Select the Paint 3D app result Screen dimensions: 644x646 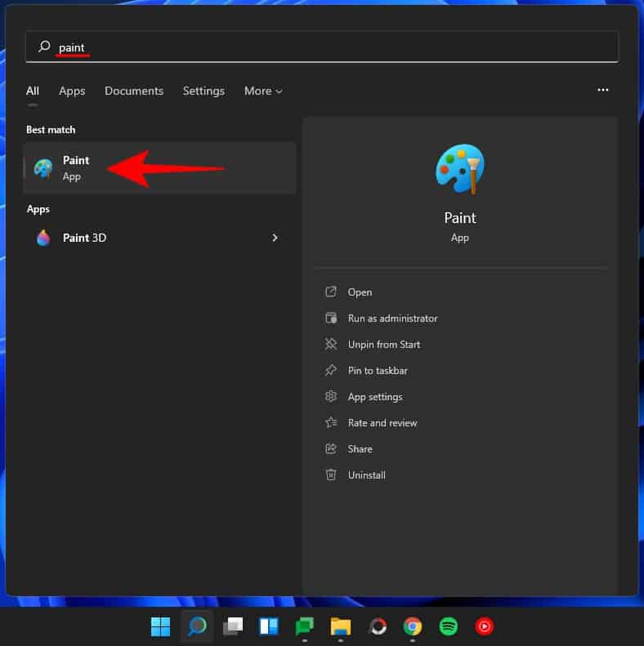click(159, 238)
